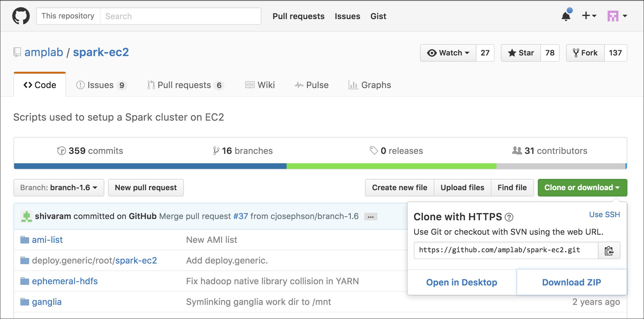Click the folder icon beside ganglia

pos(25,302)
